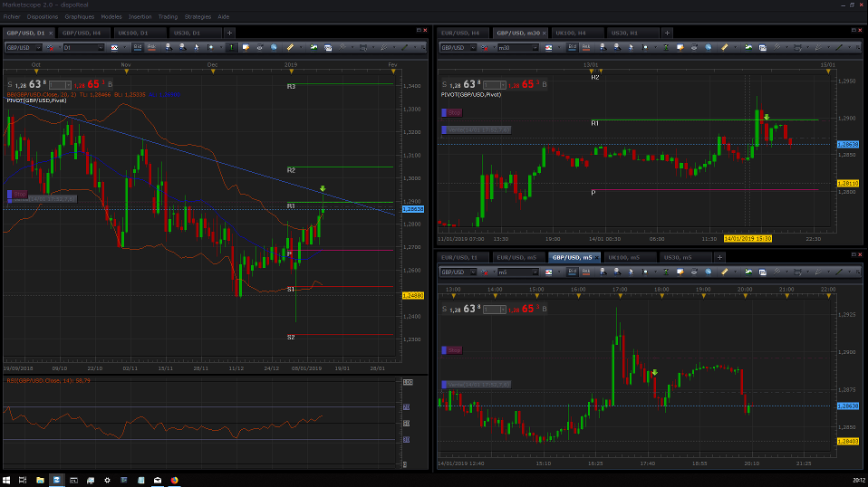Click the 1,24880 yellow price marker in D1 chart
This screenshot has height=487, width=868.
(413, 296)
